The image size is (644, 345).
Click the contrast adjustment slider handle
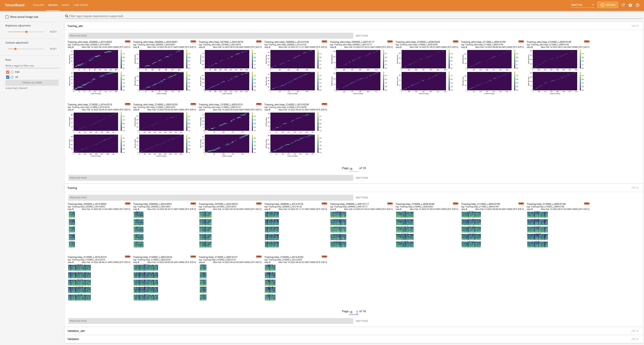[15, 49]
